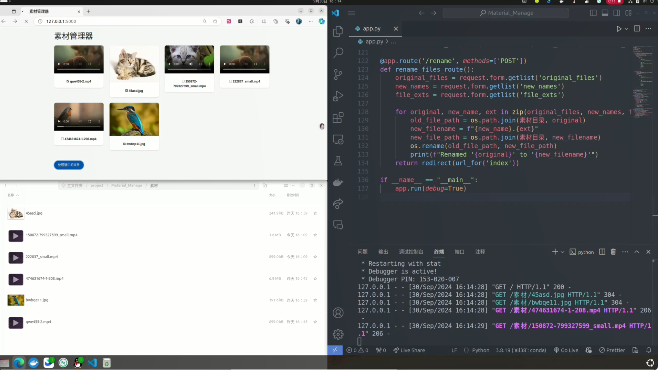Open the run options dropdown beside the play icon
The image size is (659, 370).
[626, 29]
